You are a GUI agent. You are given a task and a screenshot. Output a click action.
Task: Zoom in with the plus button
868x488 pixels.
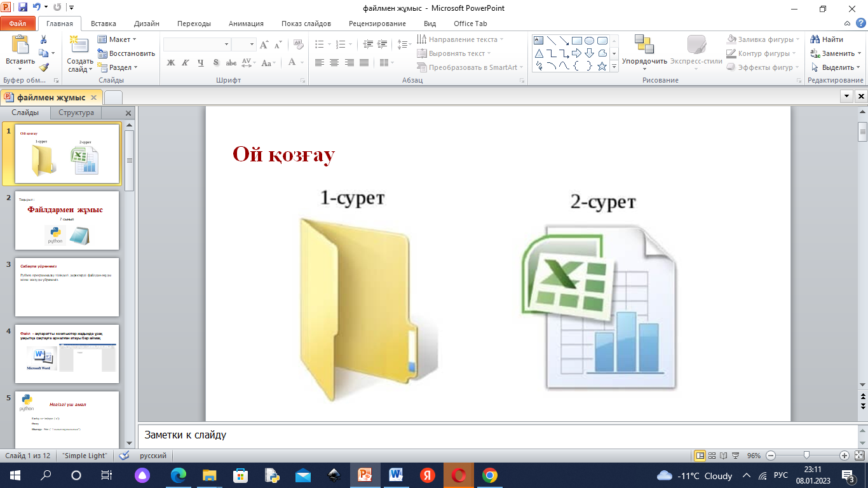(844, 456)
